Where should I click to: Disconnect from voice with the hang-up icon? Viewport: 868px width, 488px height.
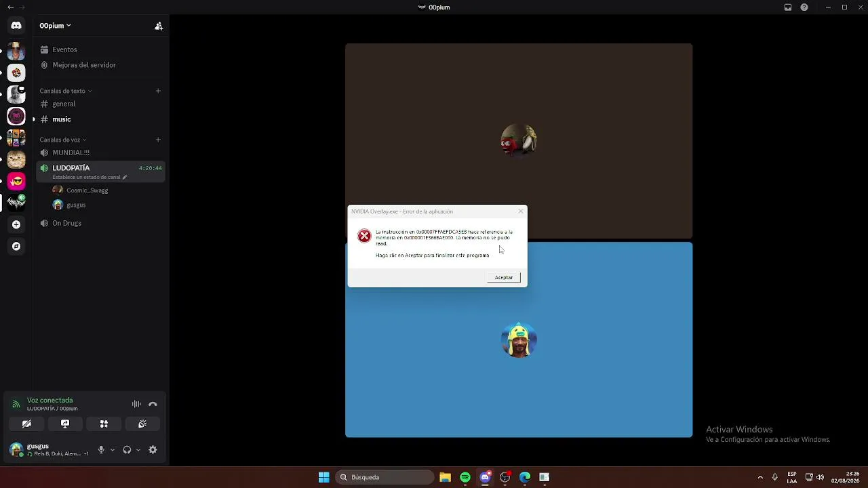(153, 404)
